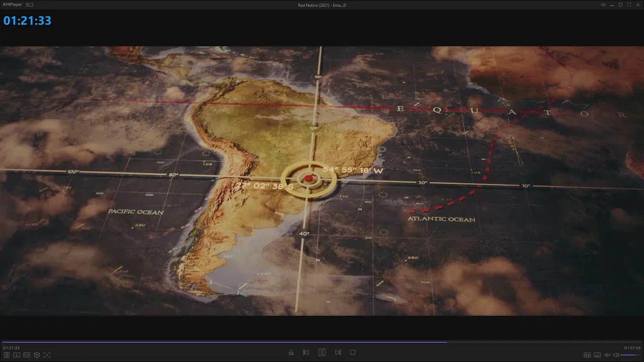Image resolution: width=644 pixels, height=362 pixels.
Task: Click the screen capture focus icon
Action: pos(47,355)
